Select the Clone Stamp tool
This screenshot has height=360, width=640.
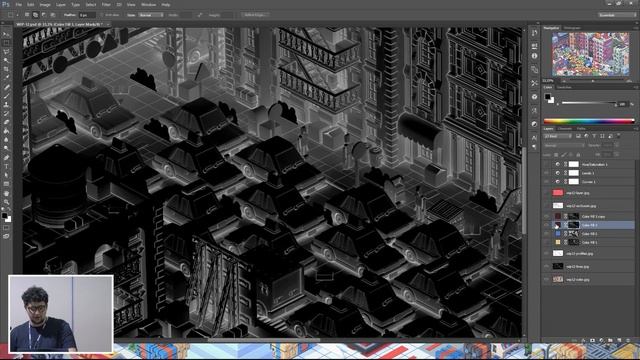6,104
